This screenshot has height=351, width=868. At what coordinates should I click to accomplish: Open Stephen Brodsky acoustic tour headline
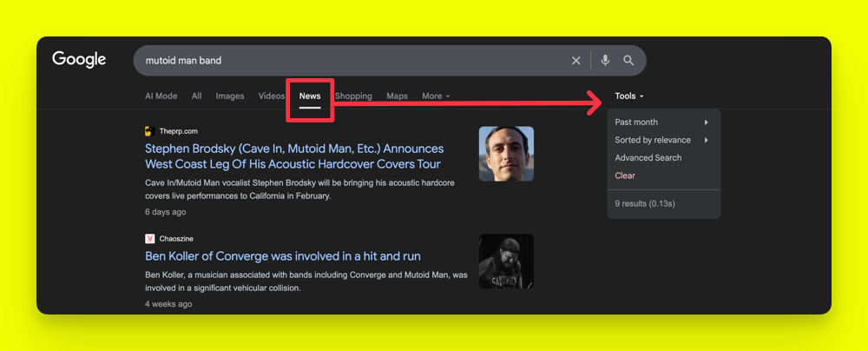pos(294,156)
